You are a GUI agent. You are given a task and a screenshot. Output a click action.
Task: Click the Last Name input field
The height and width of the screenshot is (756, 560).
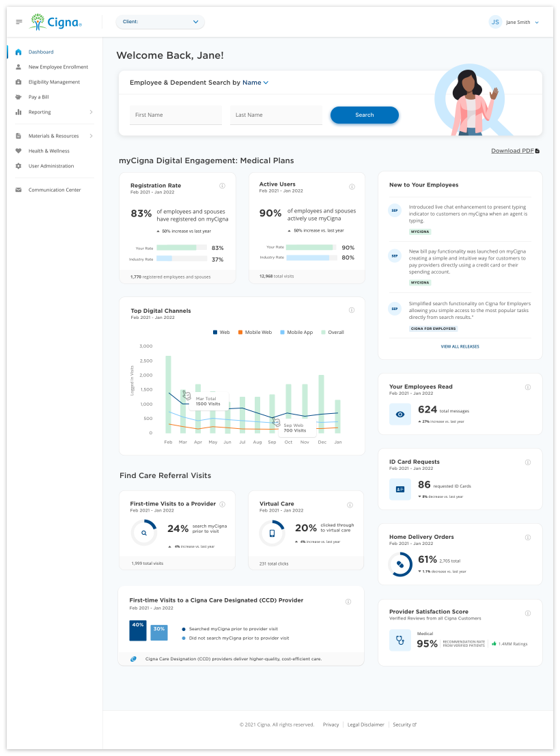[276, 115]
